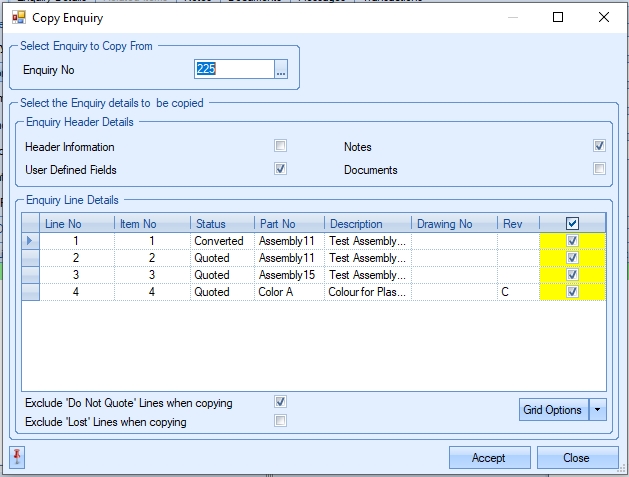Enable Exclude 'Lost' Lines checkbox

[x=281, y=421]
